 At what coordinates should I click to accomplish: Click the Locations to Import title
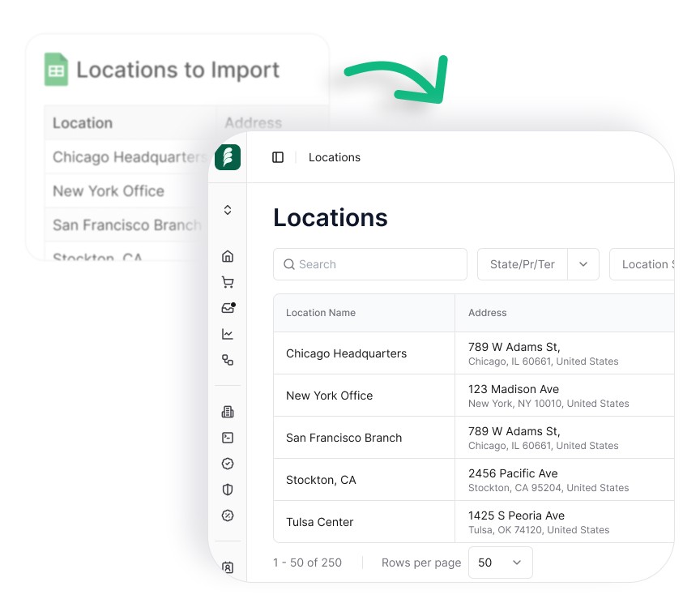[177, 70]
